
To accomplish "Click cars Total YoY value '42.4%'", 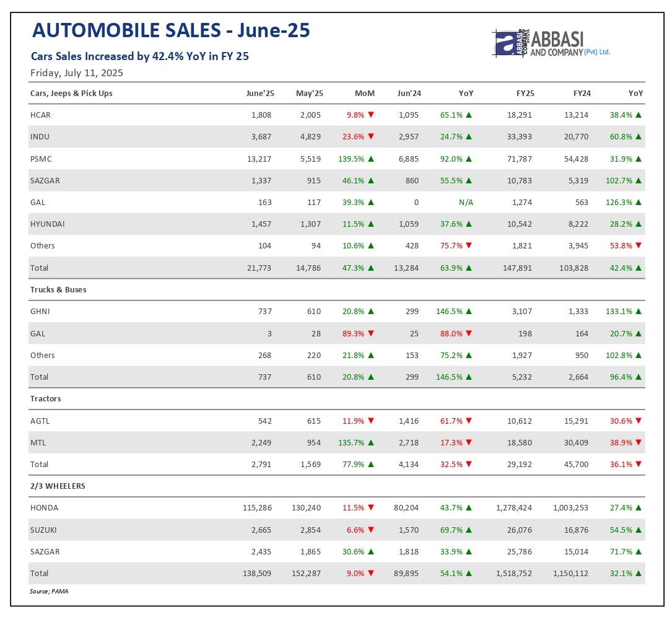I will pos(621,268).
